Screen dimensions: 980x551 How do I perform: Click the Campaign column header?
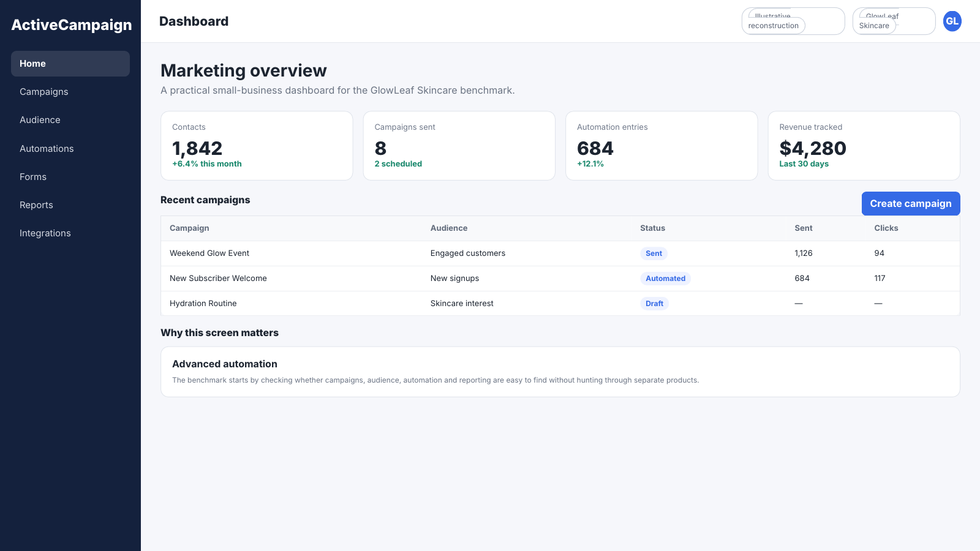pos(189,228)
